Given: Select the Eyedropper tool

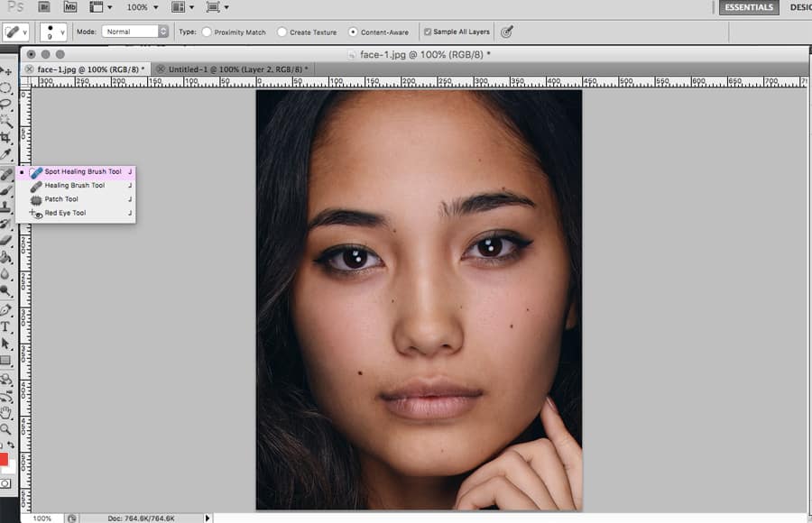Looking at the screenshot, I should point(6,154).
